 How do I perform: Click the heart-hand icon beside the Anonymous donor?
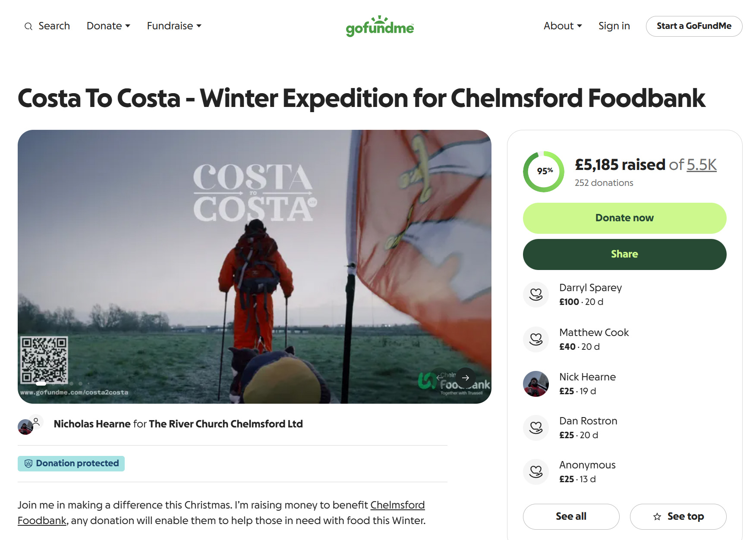click(536, 472)
